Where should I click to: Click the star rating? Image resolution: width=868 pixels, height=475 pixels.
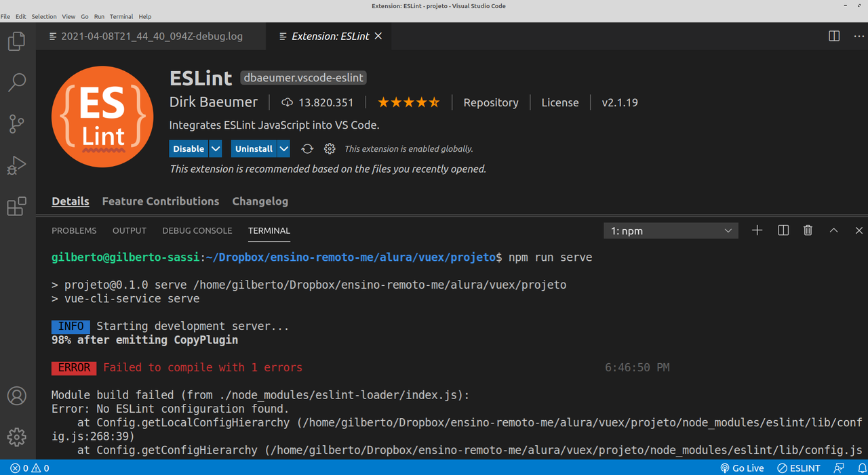[408, 103]
